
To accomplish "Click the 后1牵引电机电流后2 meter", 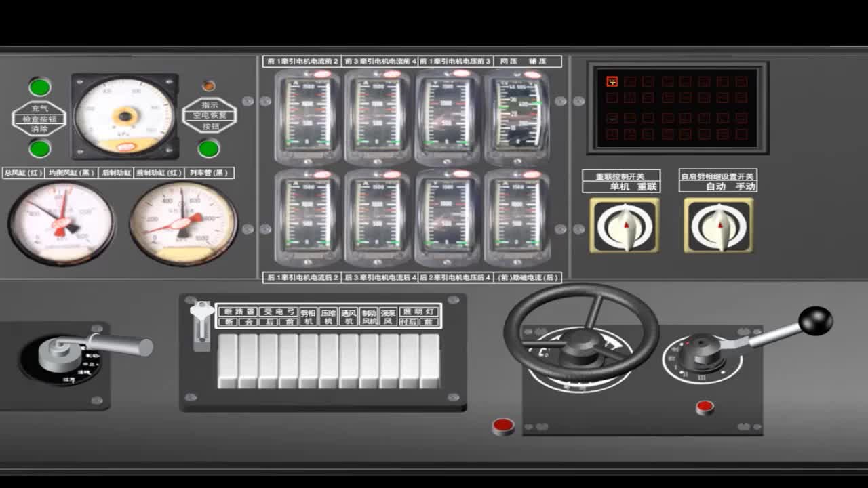I will [308, 218].
